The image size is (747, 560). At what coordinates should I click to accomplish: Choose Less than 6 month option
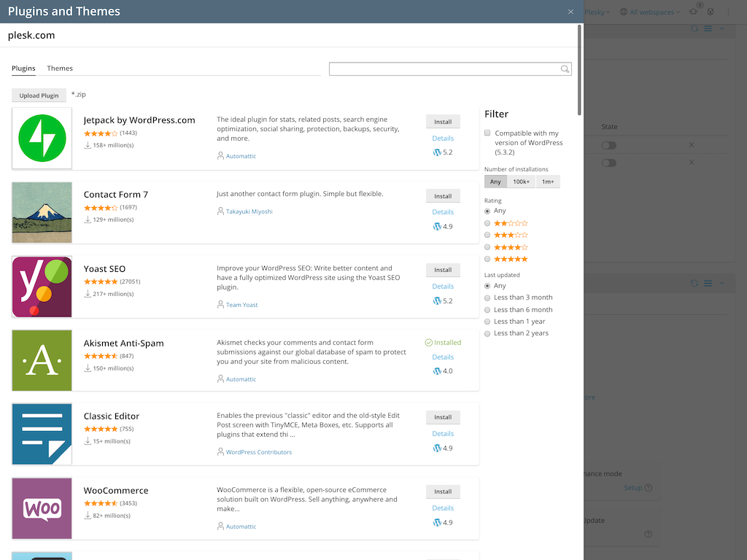(487, 309)
